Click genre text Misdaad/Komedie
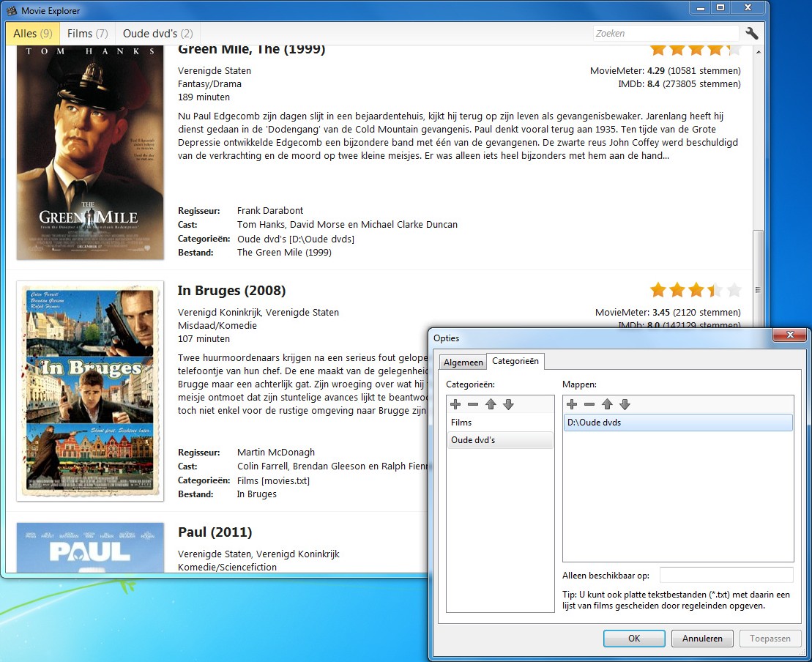 (217, 325)
